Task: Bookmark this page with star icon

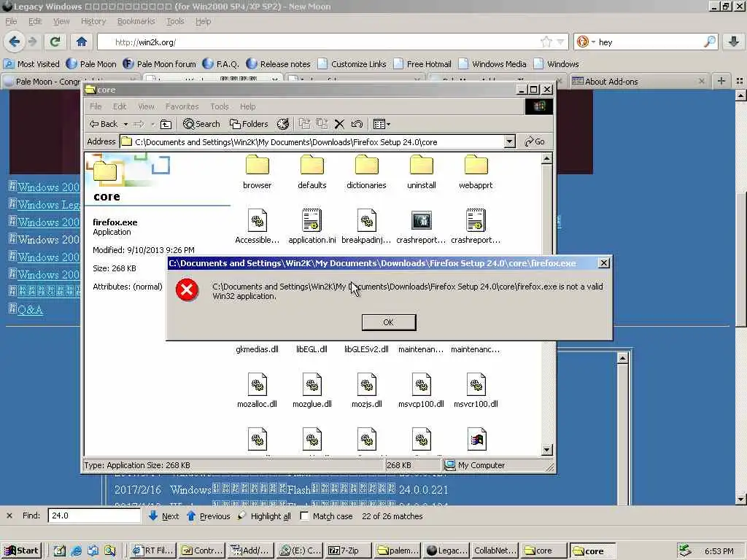Action: [546, 42]
